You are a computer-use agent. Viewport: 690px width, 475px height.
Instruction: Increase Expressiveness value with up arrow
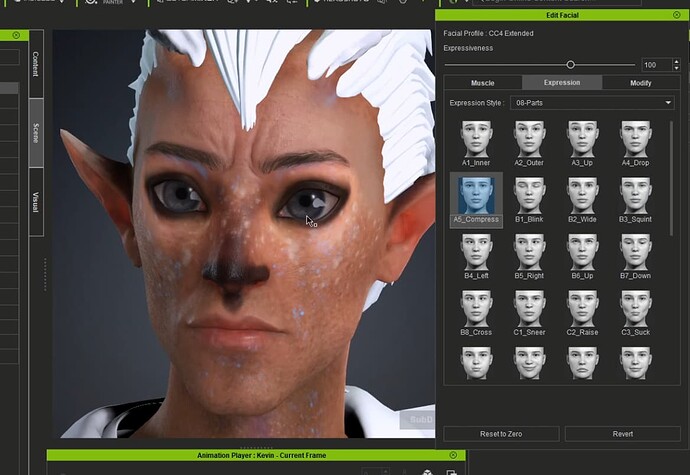coord(676,62)
